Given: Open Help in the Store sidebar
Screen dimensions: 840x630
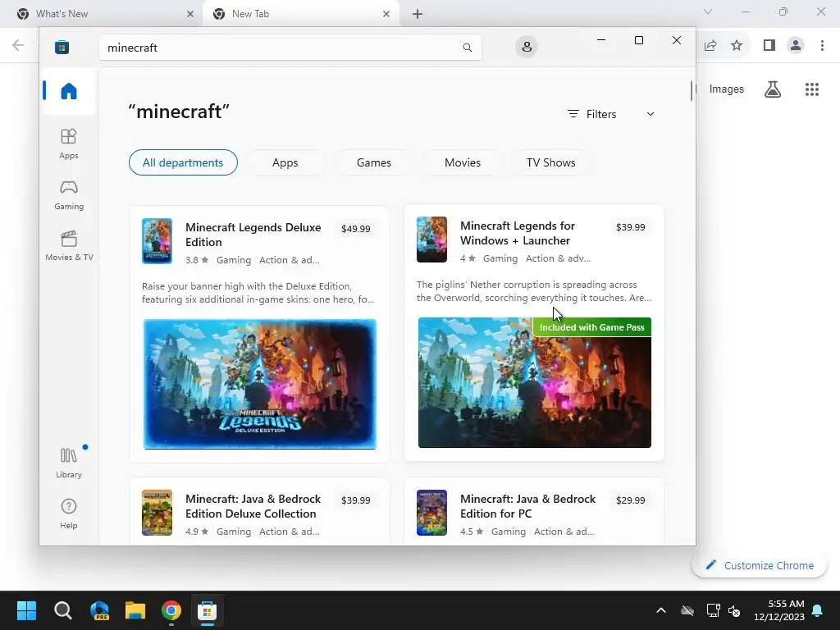Looking at the screenshot, I should point(69,514).
